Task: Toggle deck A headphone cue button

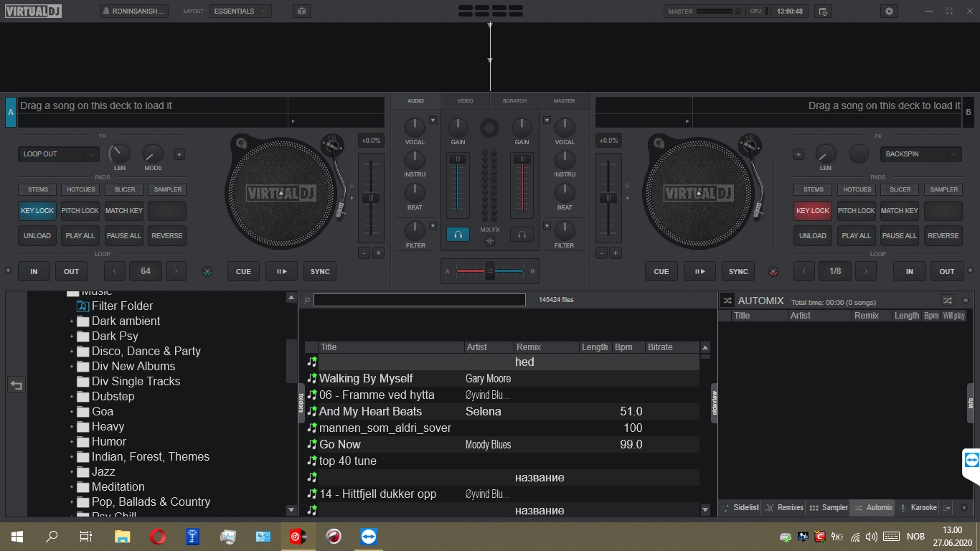Action: click(x=458, y=234)
